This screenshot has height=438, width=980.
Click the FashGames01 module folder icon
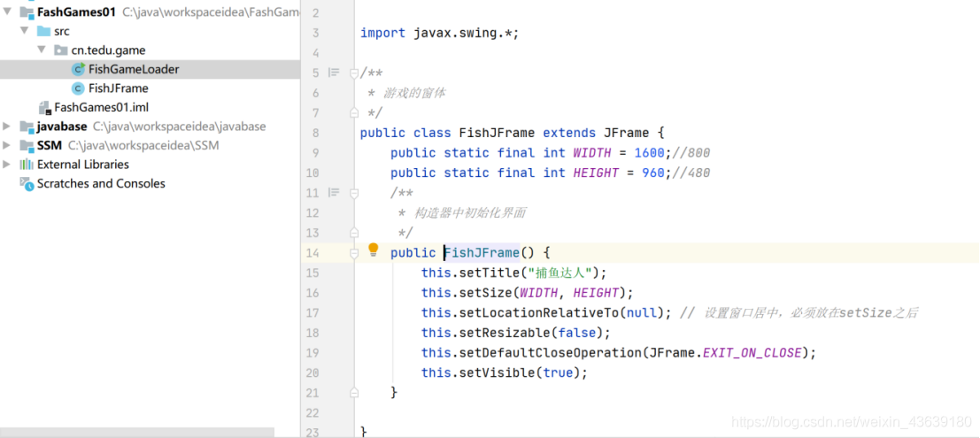tap(27, 12)
